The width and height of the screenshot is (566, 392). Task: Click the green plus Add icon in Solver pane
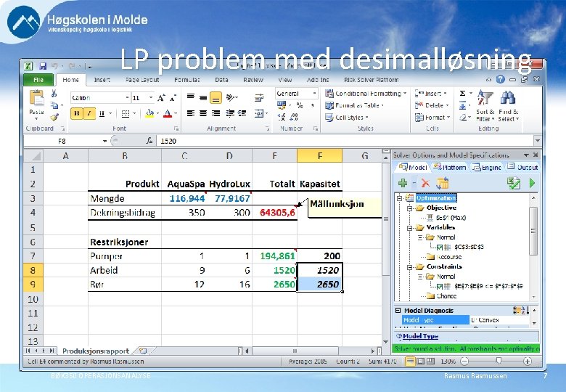(403, 184)
